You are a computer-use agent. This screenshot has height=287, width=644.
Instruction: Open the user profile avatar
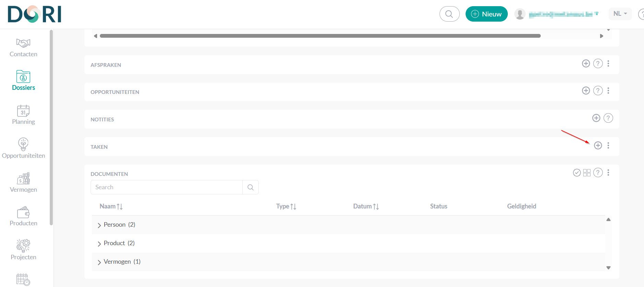click(520, 14)
